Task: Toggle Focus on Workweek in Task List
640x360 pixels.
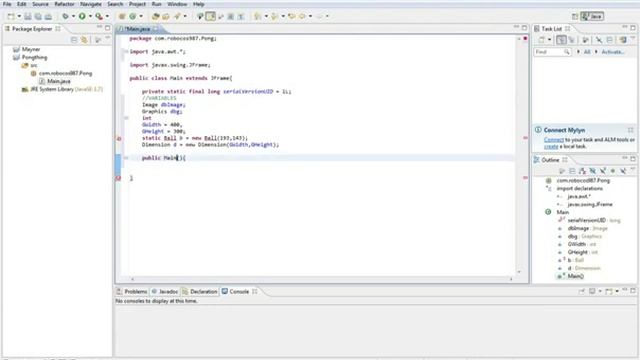Action: (585, 40)
